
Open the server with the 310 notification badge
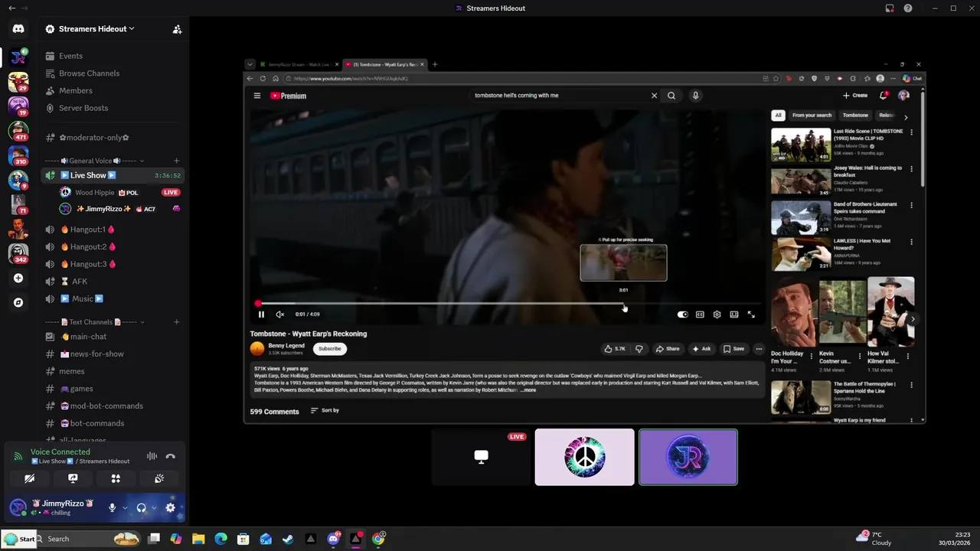point(18,155)
